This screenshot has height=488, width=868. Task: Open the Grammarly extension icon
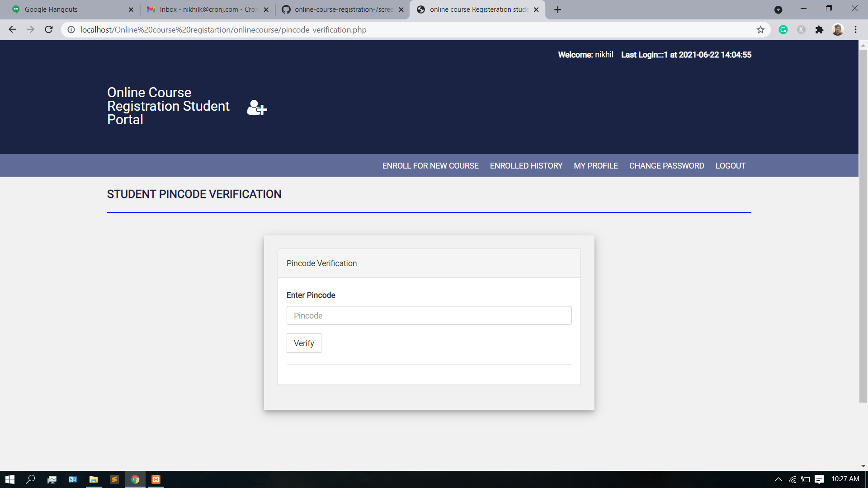pyautogui.click(x=783, y=30)
